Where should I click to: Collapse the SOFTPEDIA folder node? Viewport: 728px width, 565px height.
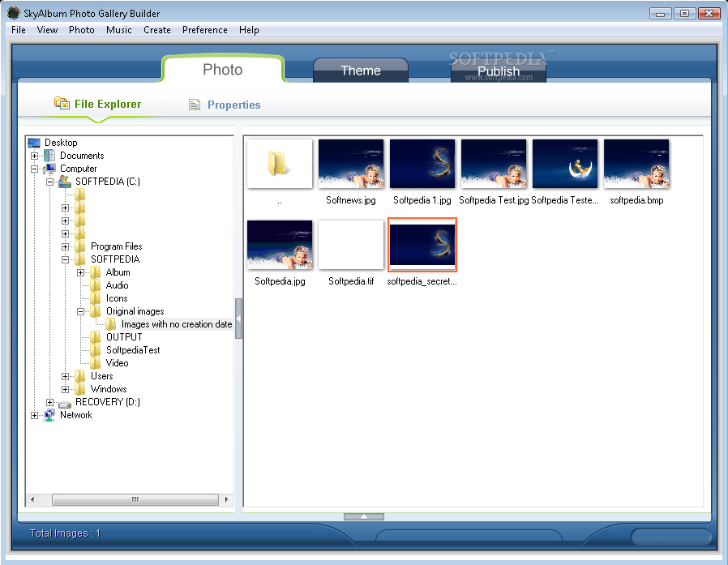65,259
